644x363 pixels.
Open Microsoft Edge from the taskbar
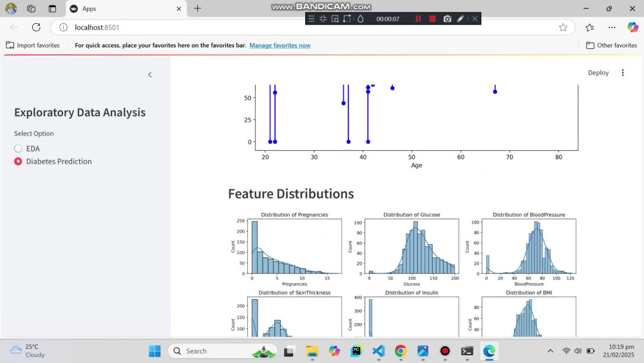tap(489, 351)
